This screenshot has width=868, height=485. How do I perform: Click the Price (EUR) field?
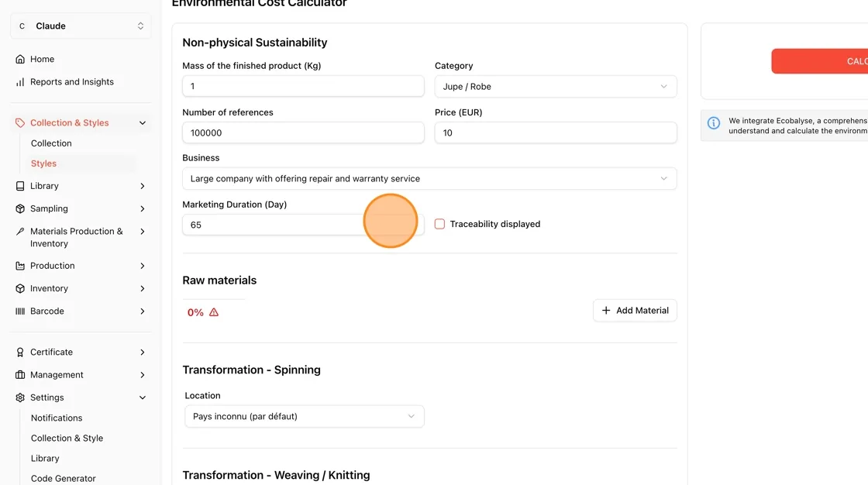[x=555, y=133]
